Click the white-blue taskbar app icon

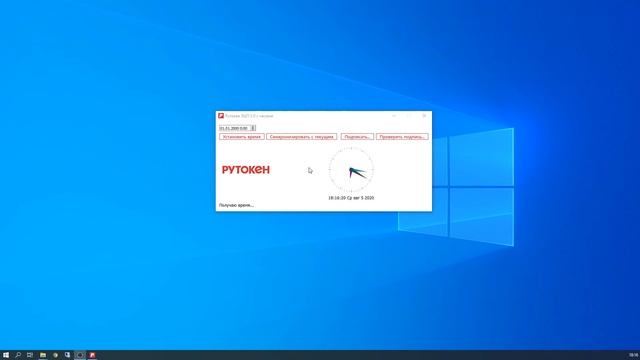tap(67, 355)
